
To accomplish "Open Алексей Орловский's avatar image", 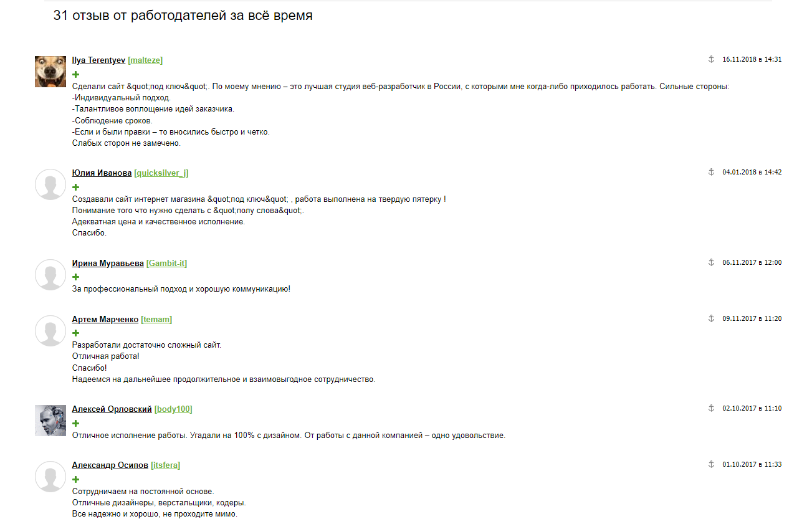I will (50, 421).
